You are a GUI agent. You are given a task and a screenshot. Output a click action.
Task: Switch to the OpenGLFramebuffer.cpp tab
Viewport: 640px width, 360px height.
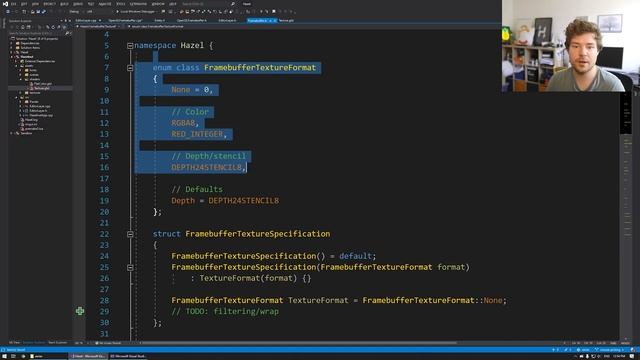click(125, 20)
